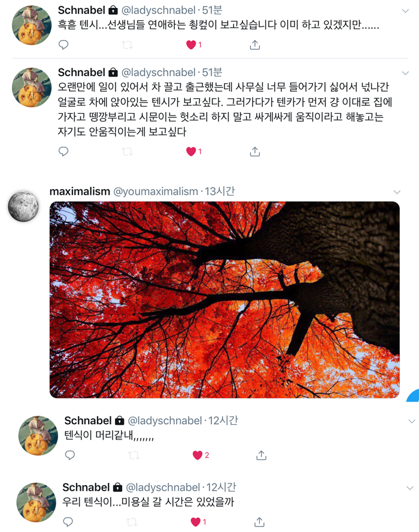Retweet the first Schnabel tweet at top
Screen dimensions: 419x532
point(127,45)
